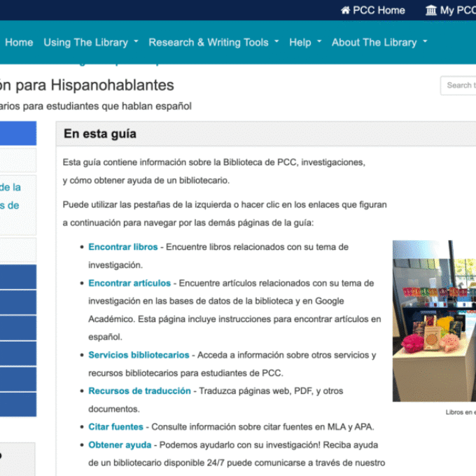The width and height of the screenshot is (476, 476).
Task: Follow the Encontrar artículos link
Action: [x=129, y=283]
